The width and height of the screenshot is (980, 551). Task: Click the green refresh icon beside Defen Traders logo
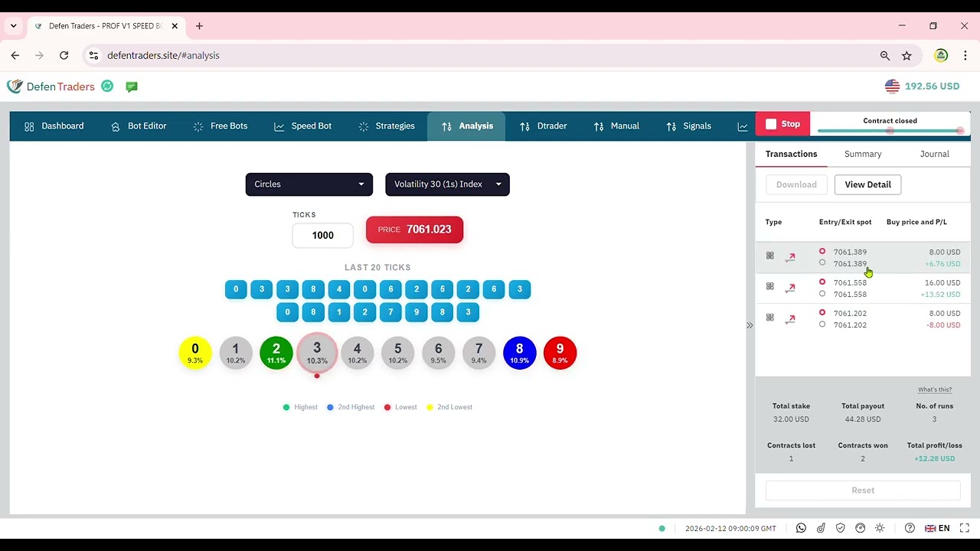tap(107, 86)
